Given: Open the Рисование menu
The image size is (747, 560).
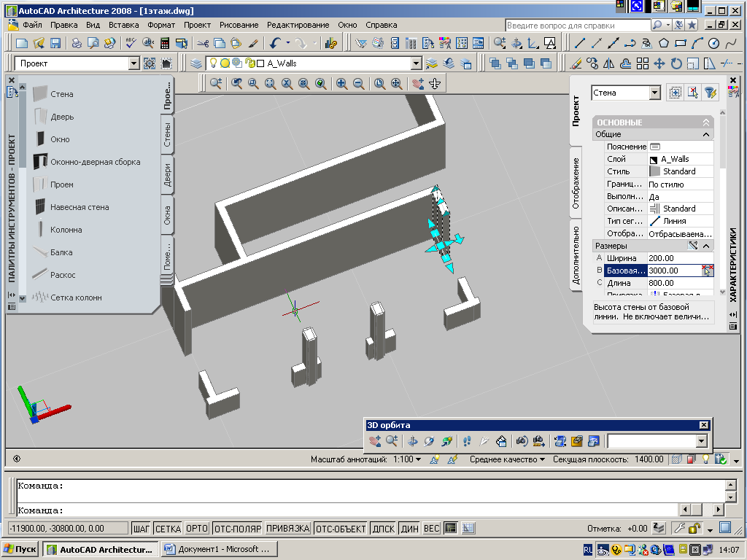Looking at the screenshot, I should pyautogui.click(x=239, y=25).
